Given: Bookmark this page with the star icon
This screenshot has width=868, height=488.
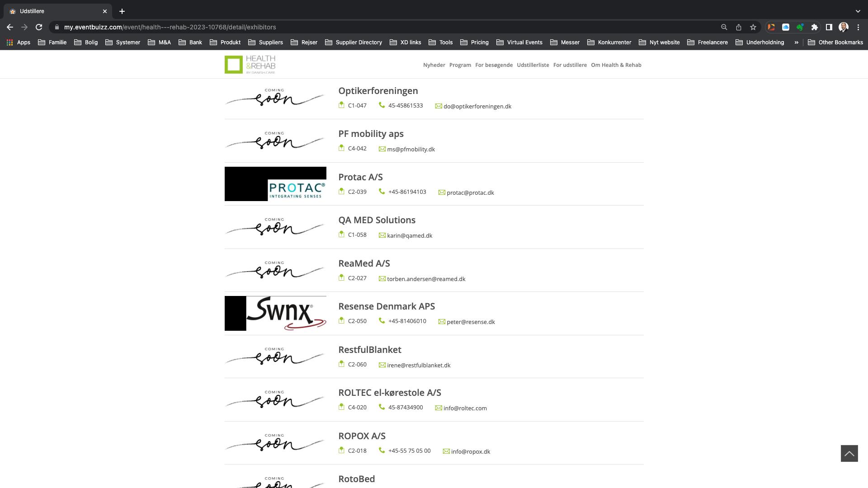Looking at the screenshot, I should [x=753, y=27].
